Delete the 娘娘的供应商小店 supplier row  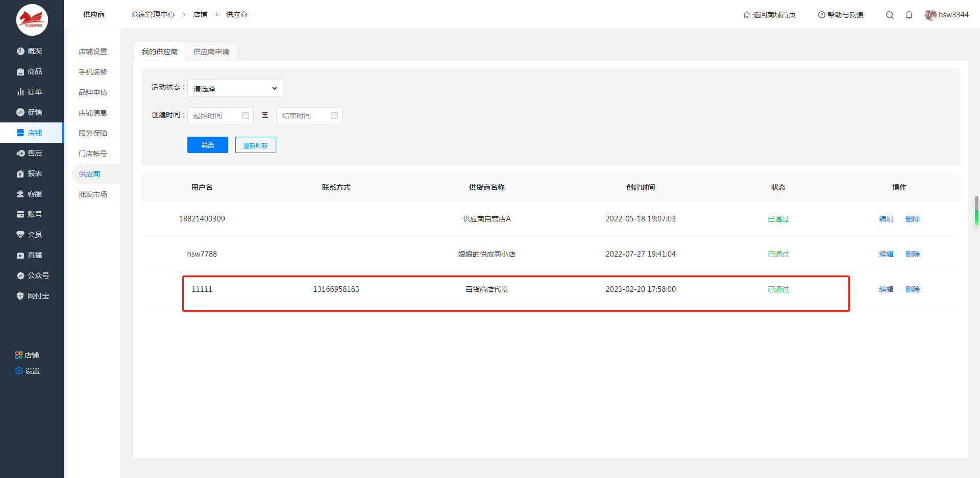(913, 254)
